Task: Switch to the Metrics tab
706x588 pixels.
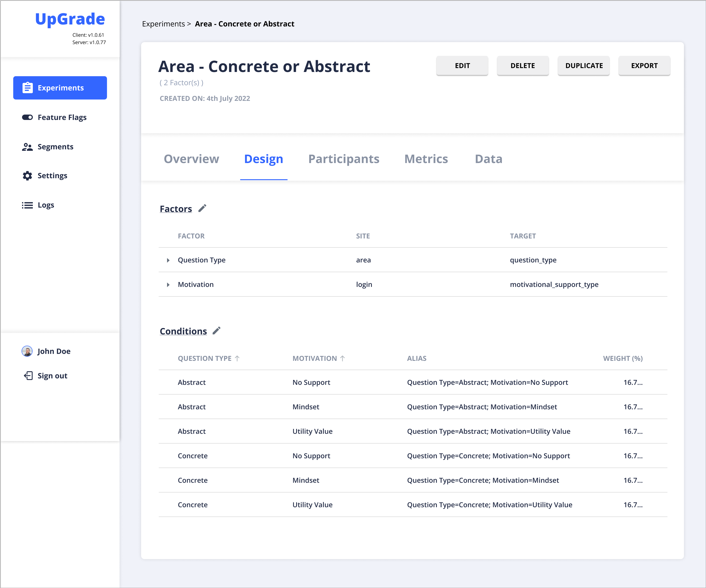Action: (426, 159)
